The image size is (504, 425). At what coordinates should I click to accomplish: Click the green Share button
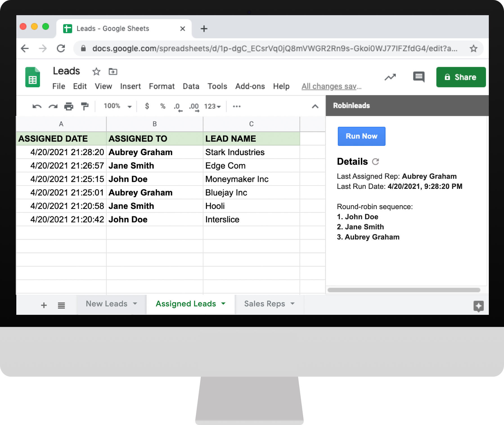pos(461,77)
